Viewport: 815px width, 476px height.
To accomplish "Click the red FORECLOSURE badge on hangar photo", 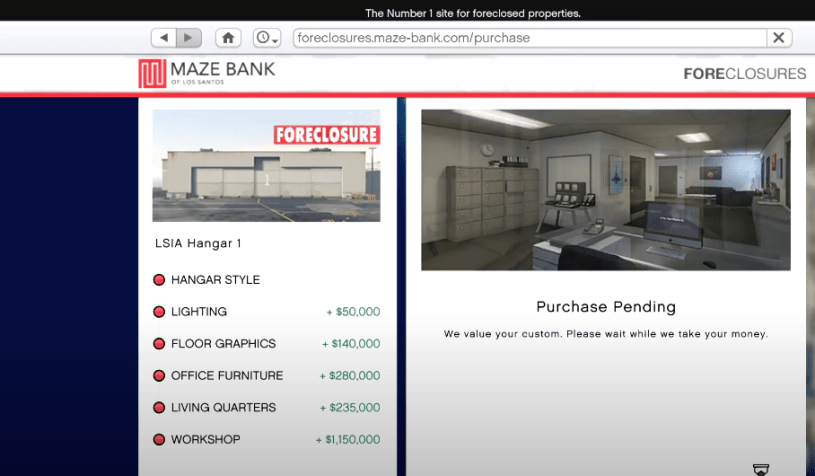I will 327,135.
